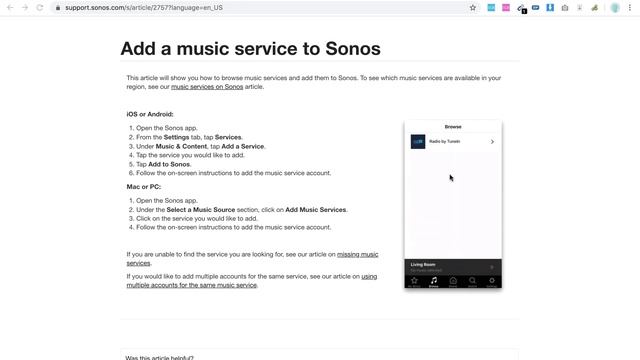Viewport: 640px width, 360px height.
Task: Bookmark this page with the star icon
Action: [x=473, y=8]
